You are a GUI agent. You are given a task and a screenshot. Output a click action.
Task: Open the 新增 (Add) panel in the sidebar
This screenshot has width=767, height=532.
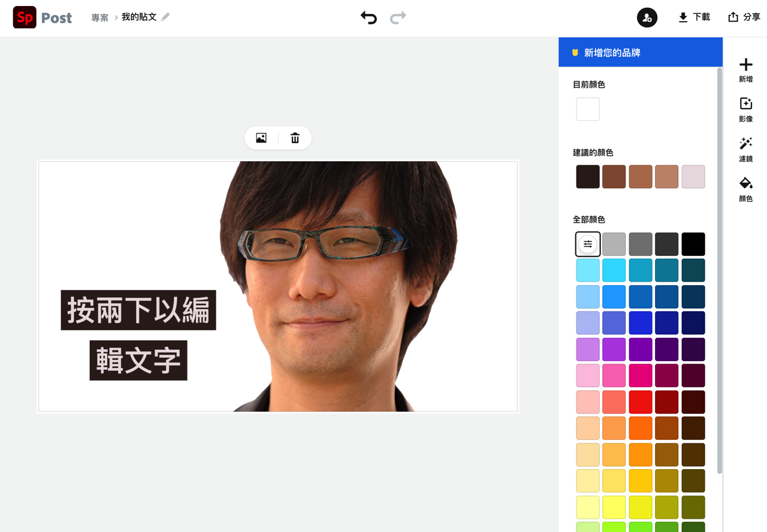pos(745,70)
